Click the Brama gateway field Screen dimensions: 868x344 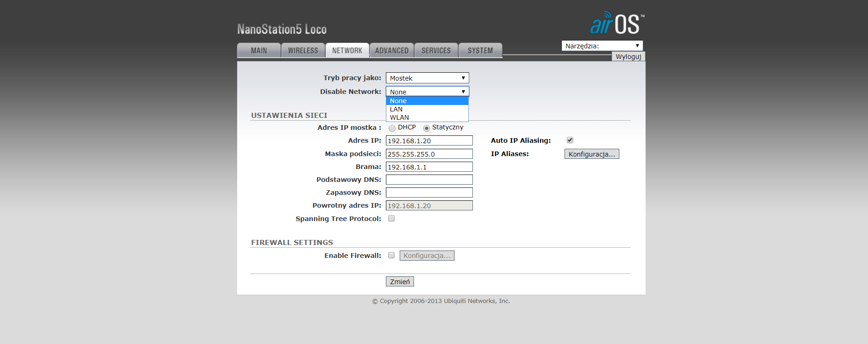[x=429, y=167]
